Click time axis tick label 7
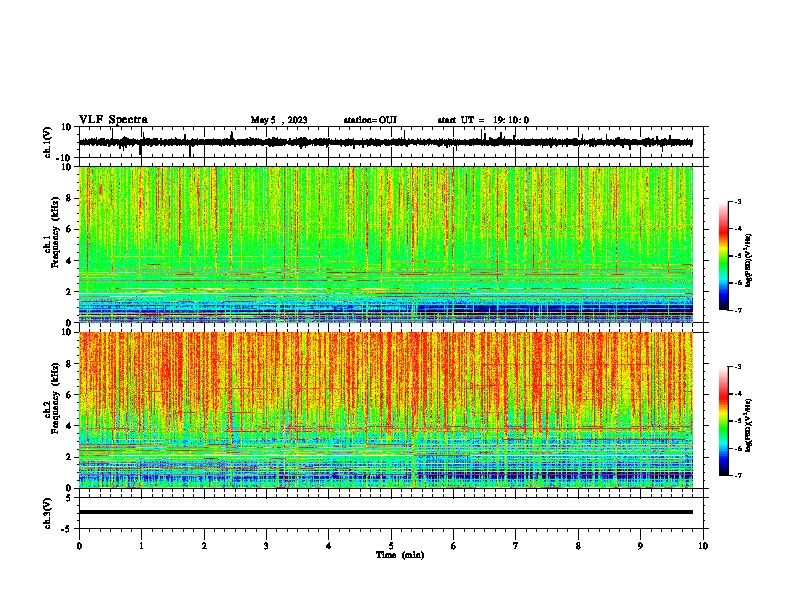Viewport: 792px width, 612px height. point(516,546)
